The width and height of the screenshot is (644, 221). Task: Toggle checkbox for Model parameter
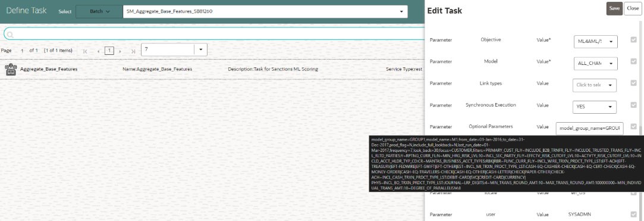tap(633, 61)
